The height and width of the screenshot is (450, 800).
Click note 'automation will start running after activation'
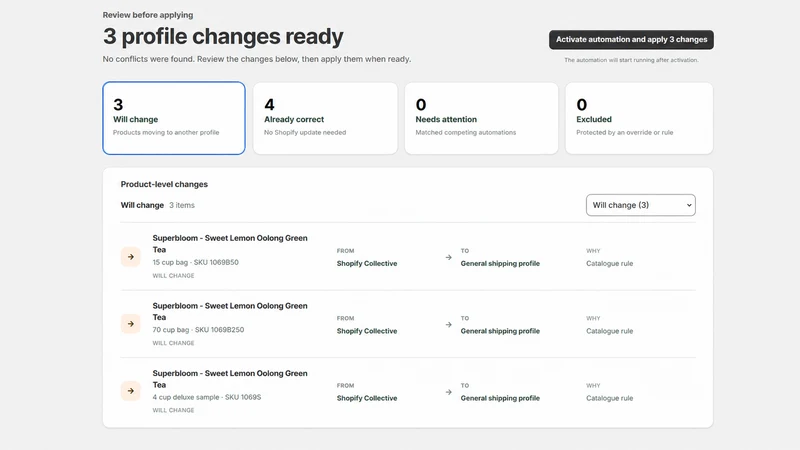coord(631,60)
